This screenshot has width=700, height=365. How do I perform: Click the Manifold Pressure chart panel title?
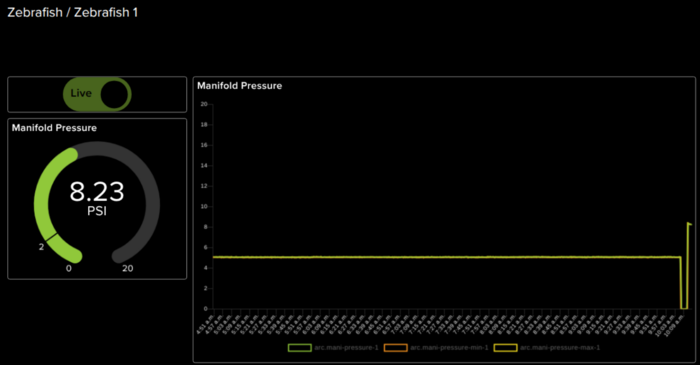coord(240,86)
